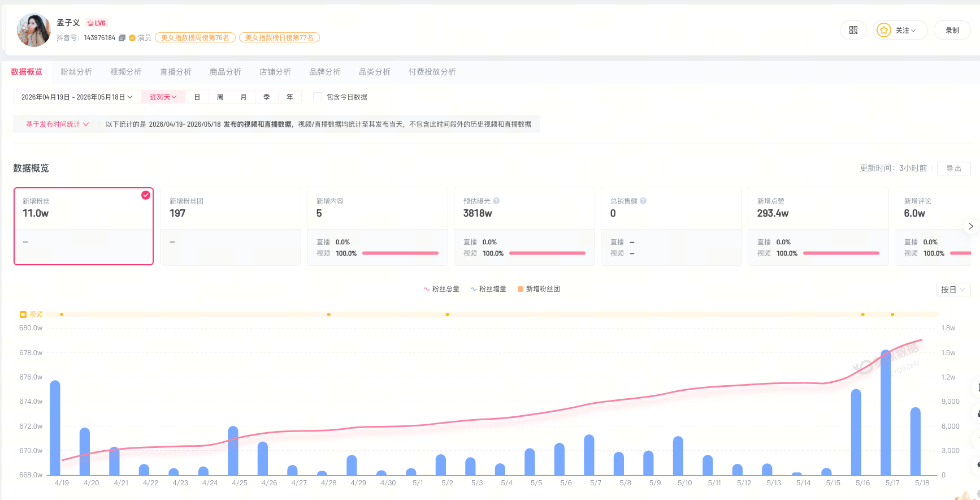Select the 周 period button
The image size is (980, 500).
pos(220,97)
